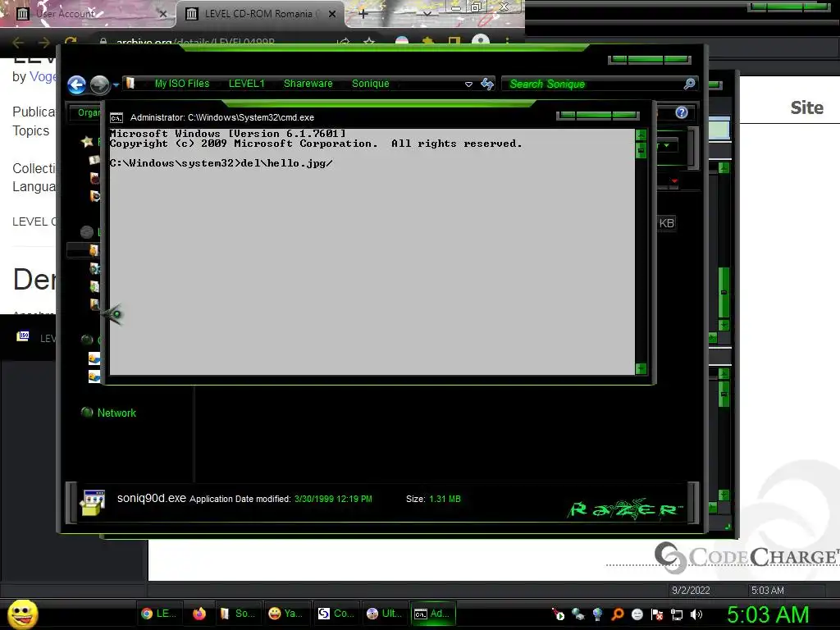Select Shareware in the address breadcrumb

[x=308, y=84]
